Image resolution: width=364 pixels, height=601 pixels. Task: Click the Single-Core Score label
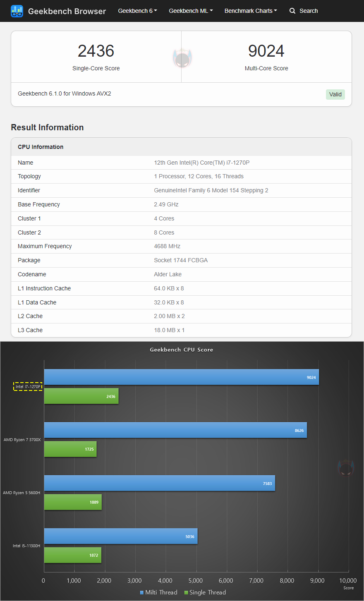point(96,68)
